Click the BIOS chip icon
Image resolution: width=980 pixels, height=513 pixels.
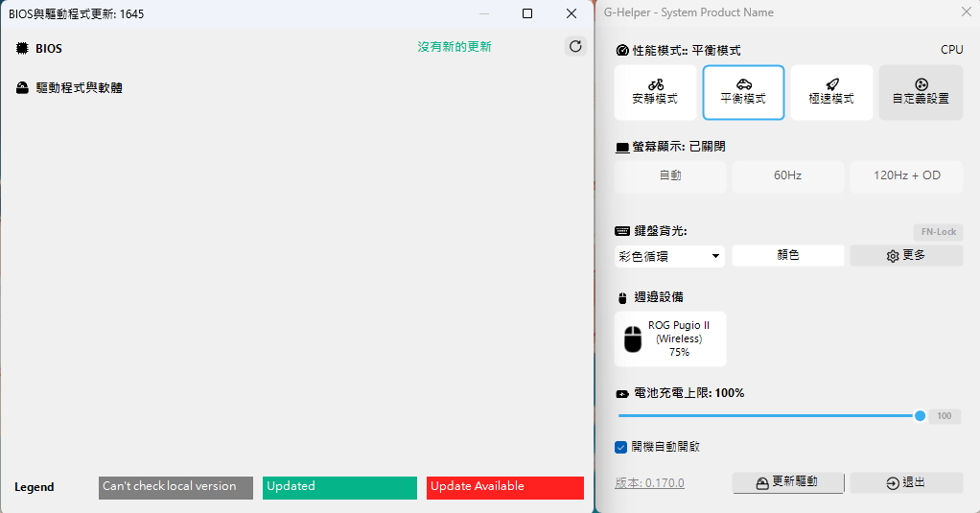[x=22, y=48]
